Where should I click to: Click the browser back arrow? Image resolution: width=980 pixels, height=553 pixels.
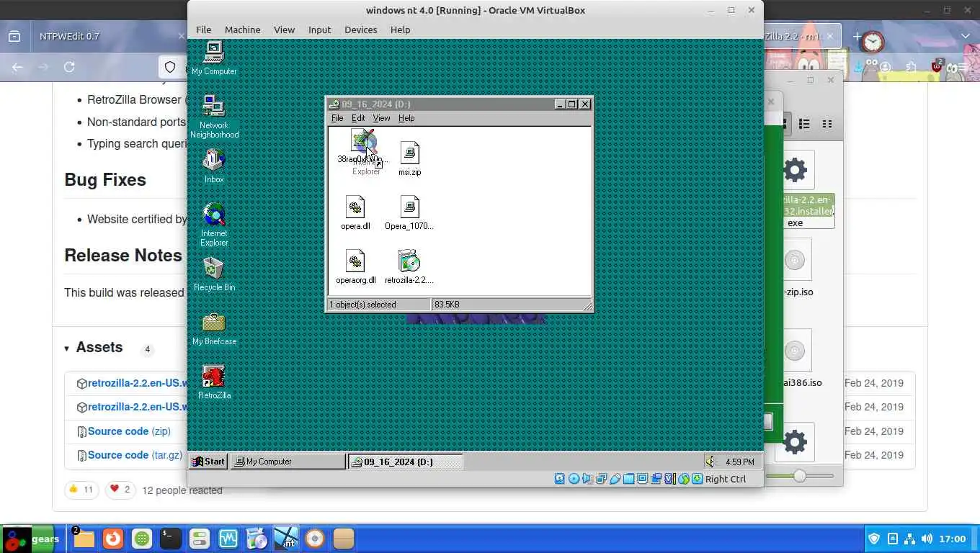click(17, 67)
